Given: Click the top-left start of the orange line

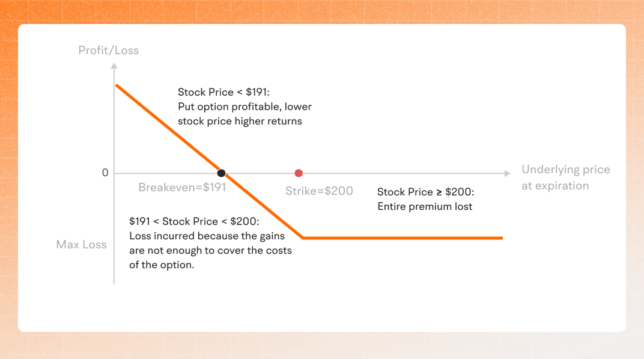Looking at the screenshot, I should pos(117,85).
